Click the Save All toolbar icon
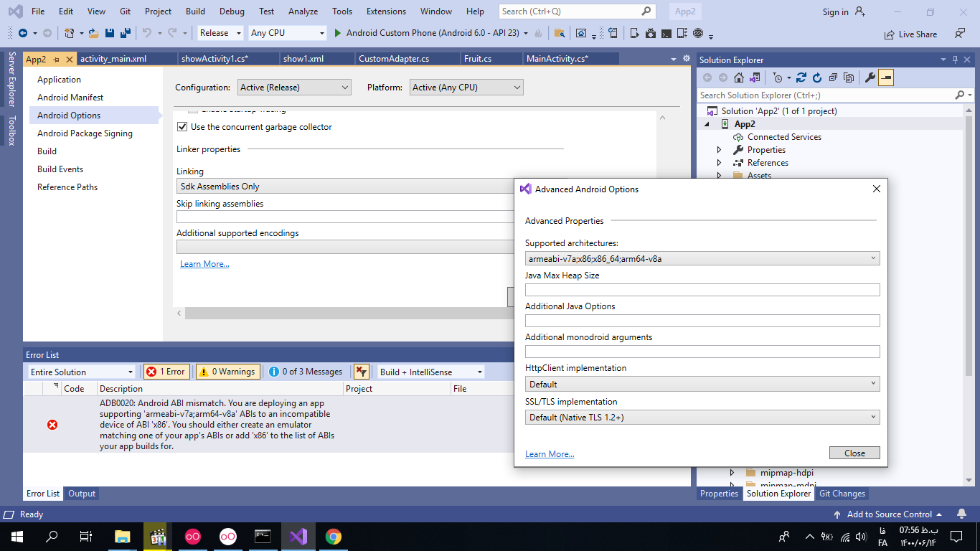The height and width of the screenshot is (551, 980). (x=125, y=33)
